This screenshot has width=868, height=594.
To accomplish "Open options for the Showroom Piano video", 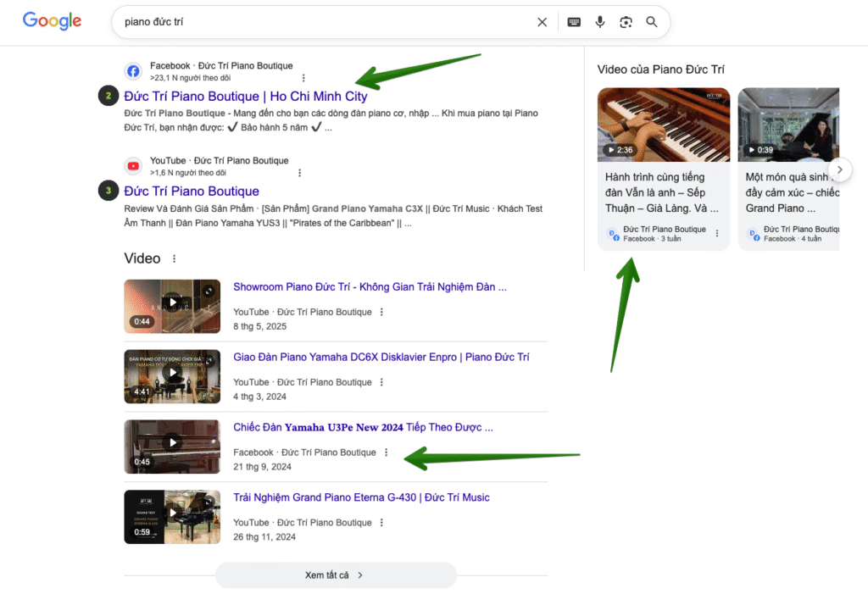I will [x=381, y=312].
